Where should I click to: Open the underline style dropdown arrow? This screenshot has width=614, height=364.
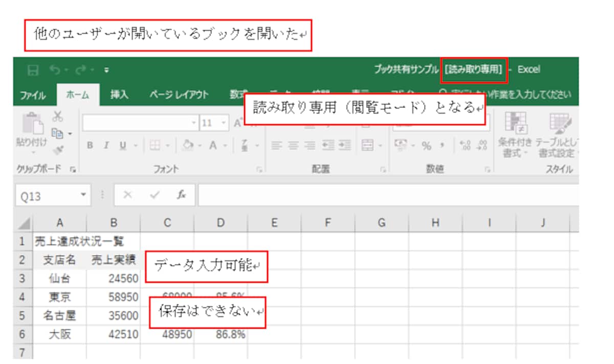click(137, 146)
